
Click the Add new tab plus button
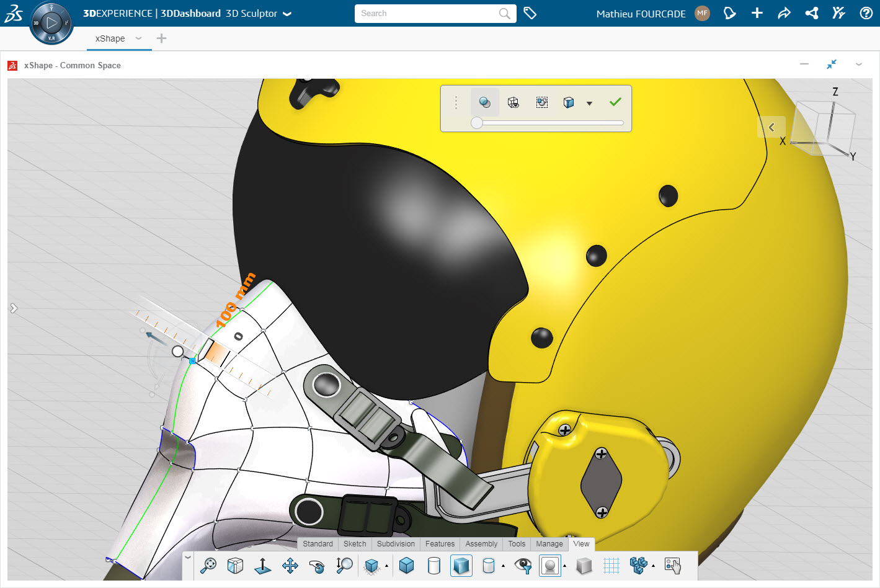161,38
